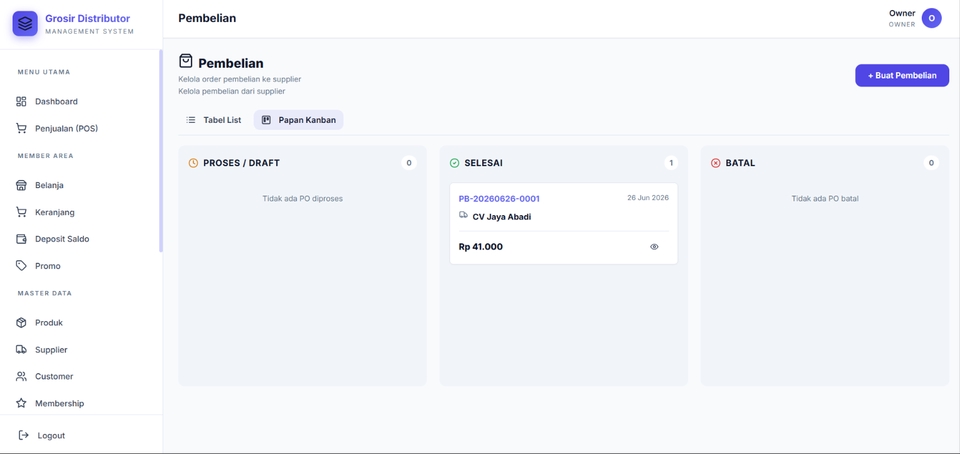
Task: Click the Owner user name in header
Action: [902, 13]
